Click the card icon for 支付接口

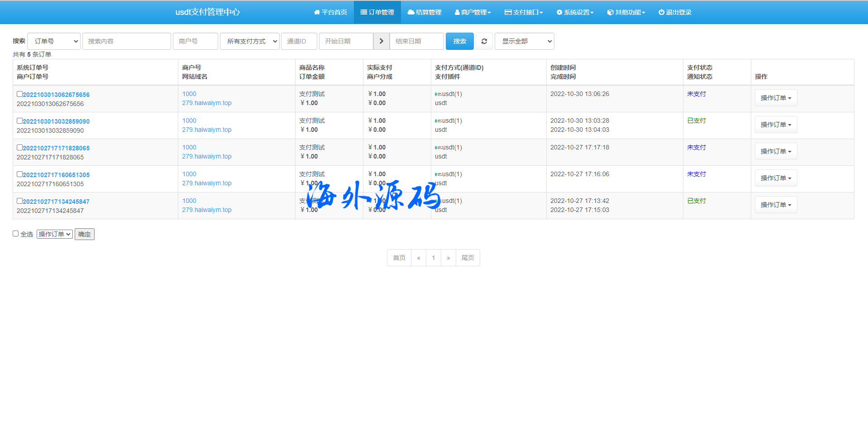click(x=508, y=12)
